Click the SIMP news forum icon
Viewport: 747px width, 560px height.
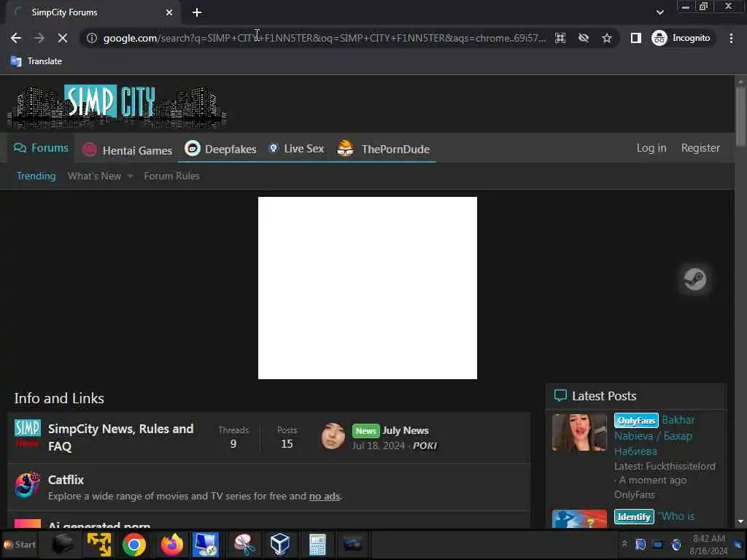coord(28,433)
